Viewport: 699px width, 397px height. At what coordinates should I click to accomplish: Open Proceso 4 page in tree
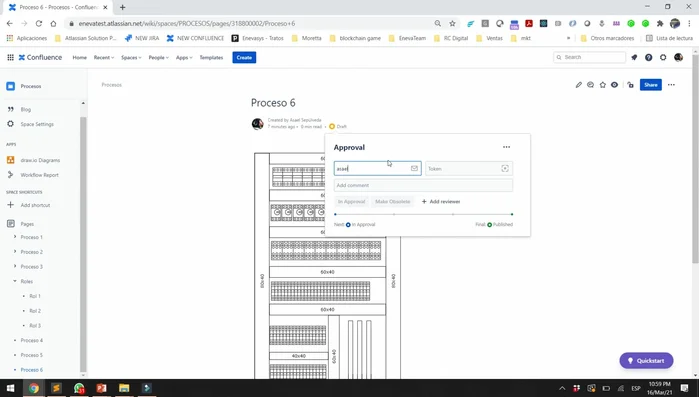pyautogui.click(x=32, y=340)
